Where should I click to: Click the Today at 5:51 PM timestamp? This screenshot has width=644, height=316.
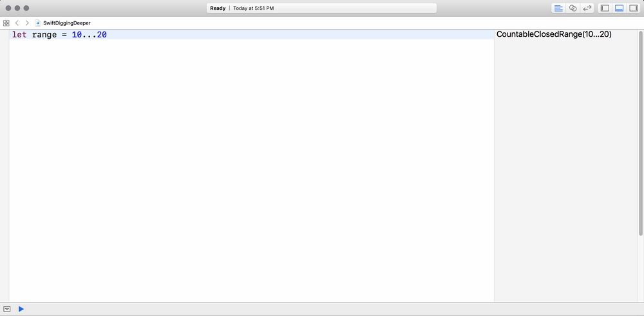tap(253, 8)
